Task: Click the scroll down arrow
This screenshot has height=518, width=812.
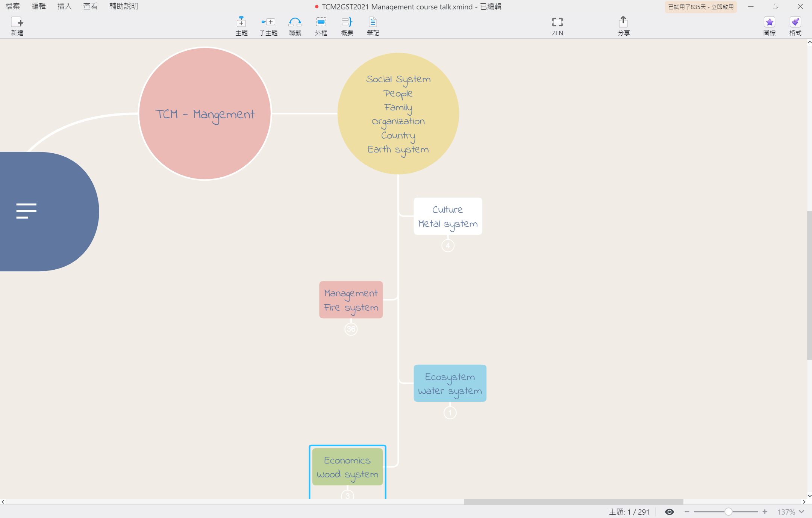Action: [809, 496]
